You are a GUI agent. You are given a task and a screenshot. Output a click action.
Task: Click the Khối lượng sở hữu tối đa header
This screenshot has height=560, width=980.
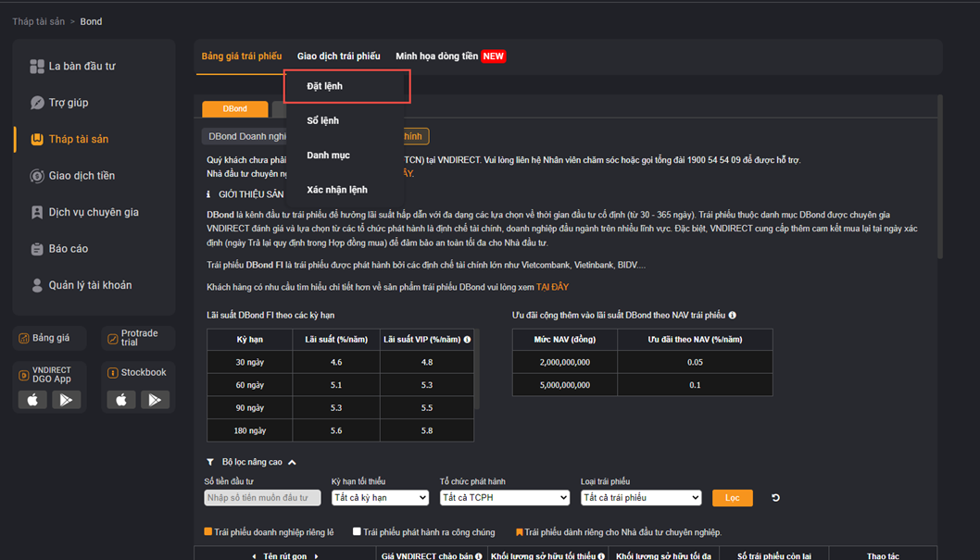click(664, 555)
